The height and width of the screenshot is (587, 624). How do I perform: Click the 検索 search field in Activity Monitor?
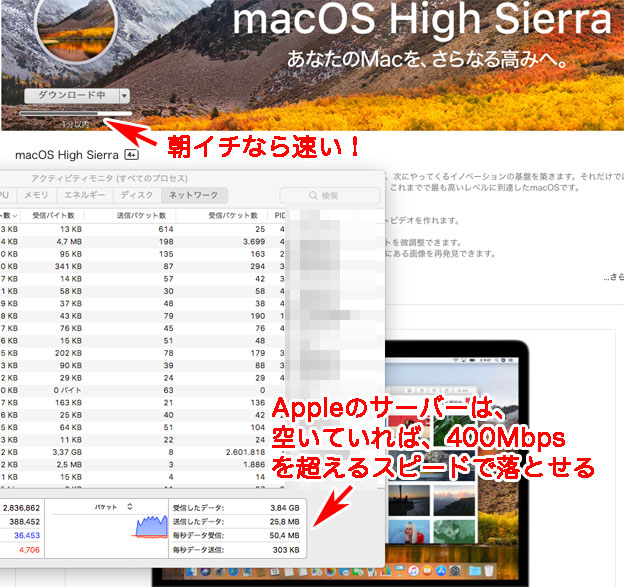(x=330, y=195)
